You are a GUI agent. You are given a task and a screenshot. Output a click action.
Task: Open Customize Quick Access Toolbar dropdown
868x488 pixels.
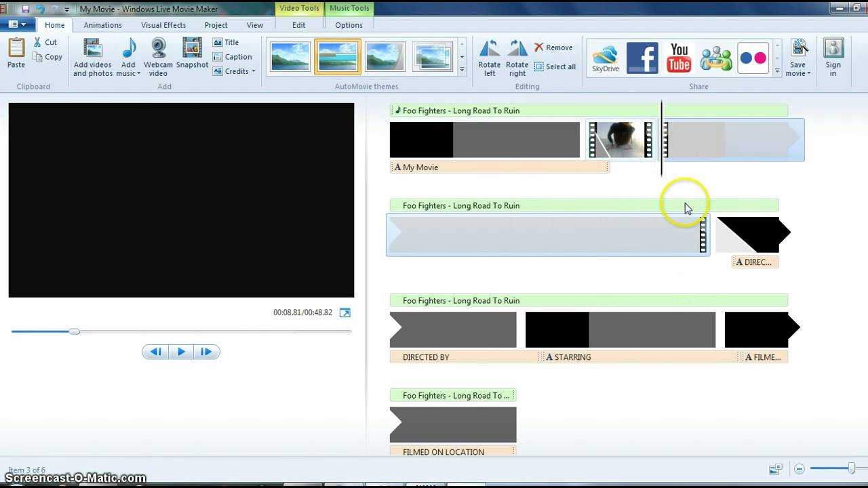coord(66,9)
